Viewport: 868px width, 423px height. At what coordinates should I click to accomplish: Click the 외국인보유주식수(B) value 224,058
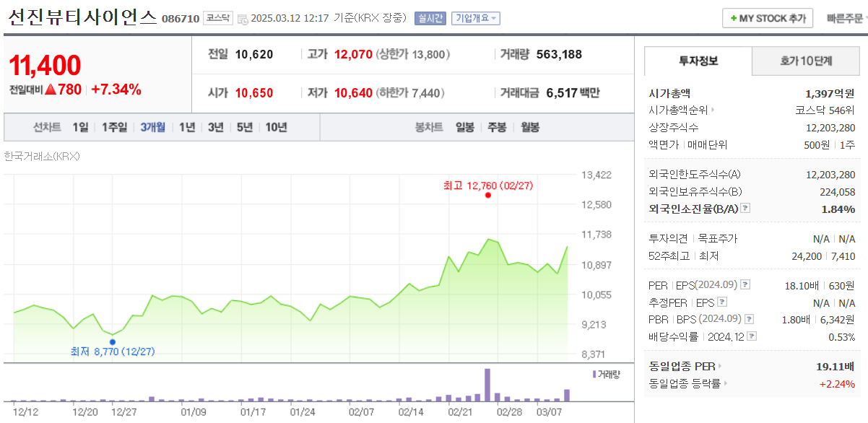838,191
